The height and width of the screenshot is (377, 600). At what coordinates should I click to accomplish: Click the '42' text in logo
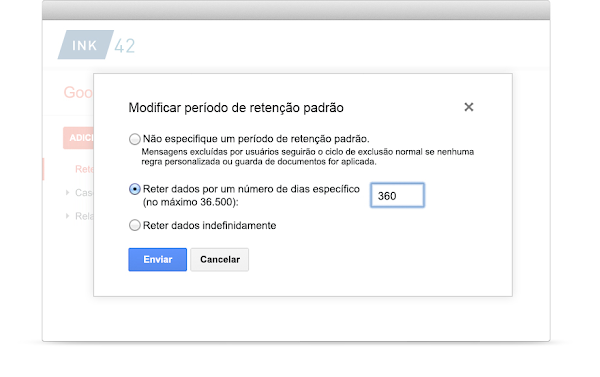point(125,46)
